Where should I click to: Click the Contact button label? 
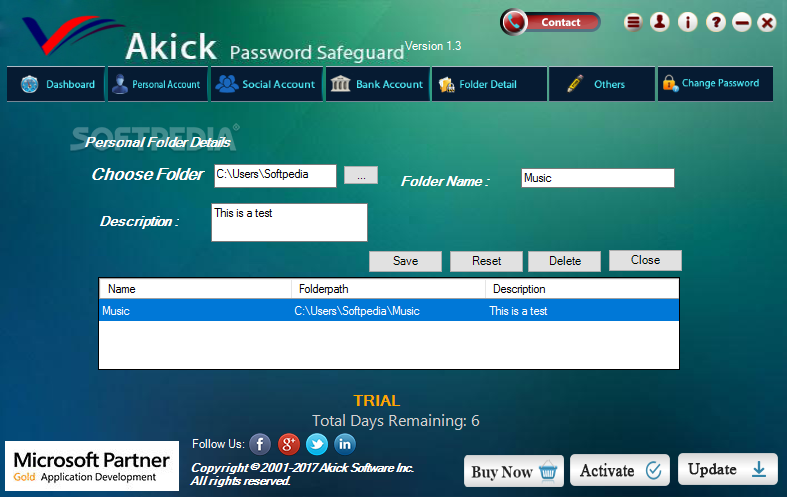(561, 22)
